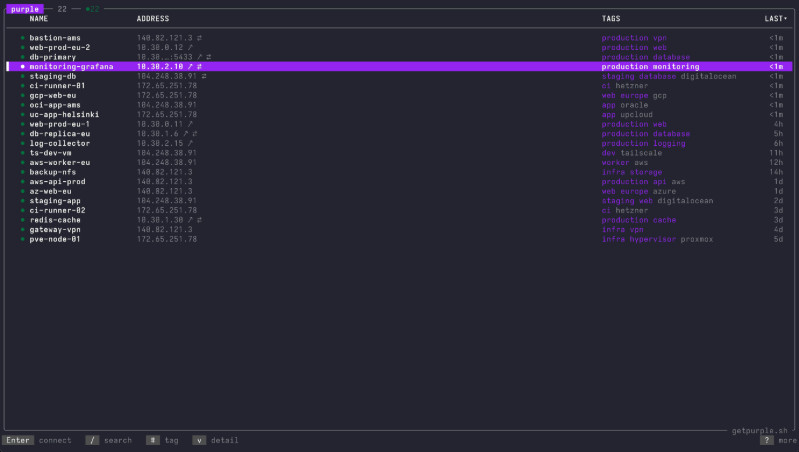This screenshot has height=452, width=799.
Task: Select the az-web-eu host name
Action: [x=50, y=191]
